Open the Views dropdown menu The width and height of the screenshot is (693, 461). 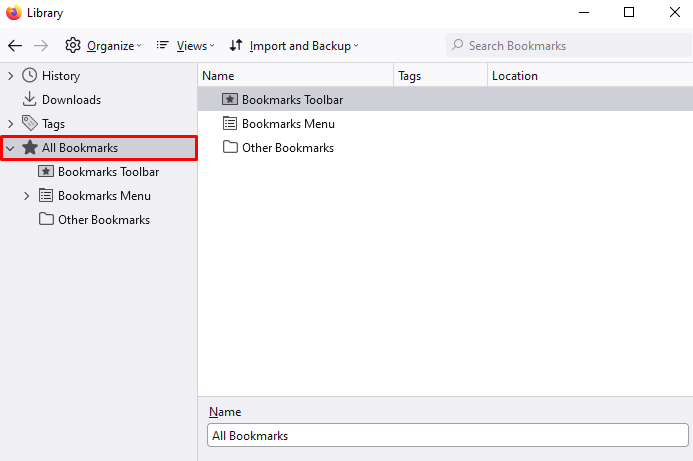tap(185, 46)
